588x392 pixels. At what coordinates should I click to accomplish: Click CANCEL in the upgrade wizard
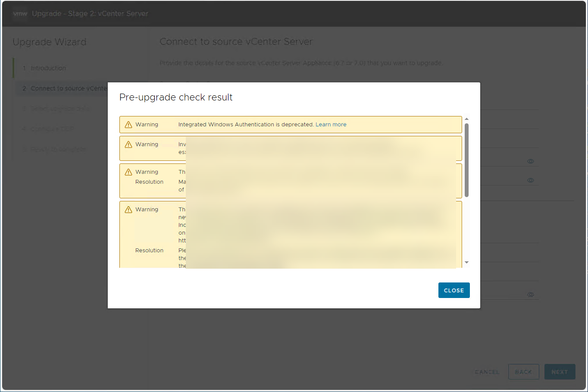point(487,372)
